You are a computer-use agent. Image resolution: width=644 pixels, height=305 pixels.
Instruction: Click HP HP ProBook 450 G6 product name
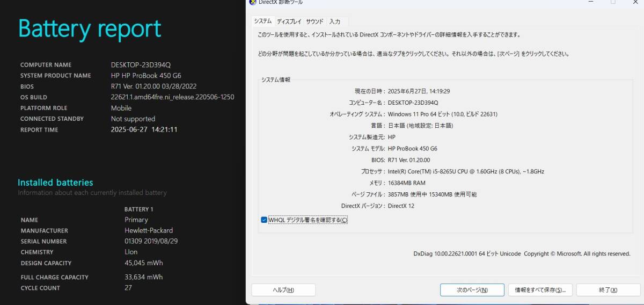[x=146, y=76]
